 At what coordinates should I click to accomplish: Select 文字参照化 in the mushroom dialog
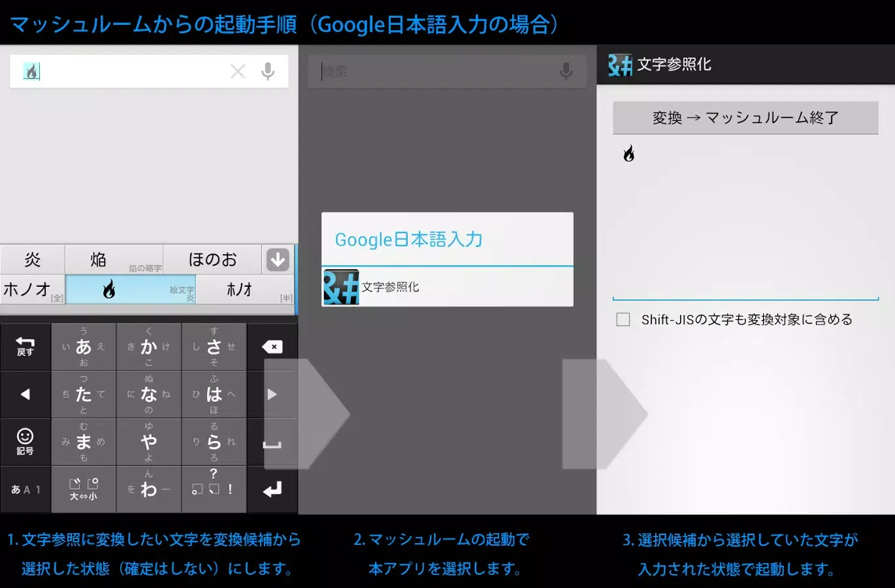coord(447,287)
